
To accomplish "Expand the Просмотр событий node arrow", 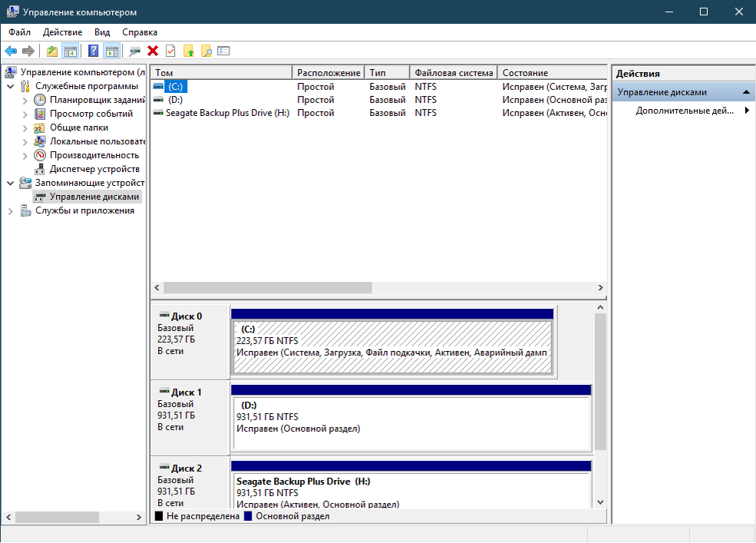I will click(25, 114).
